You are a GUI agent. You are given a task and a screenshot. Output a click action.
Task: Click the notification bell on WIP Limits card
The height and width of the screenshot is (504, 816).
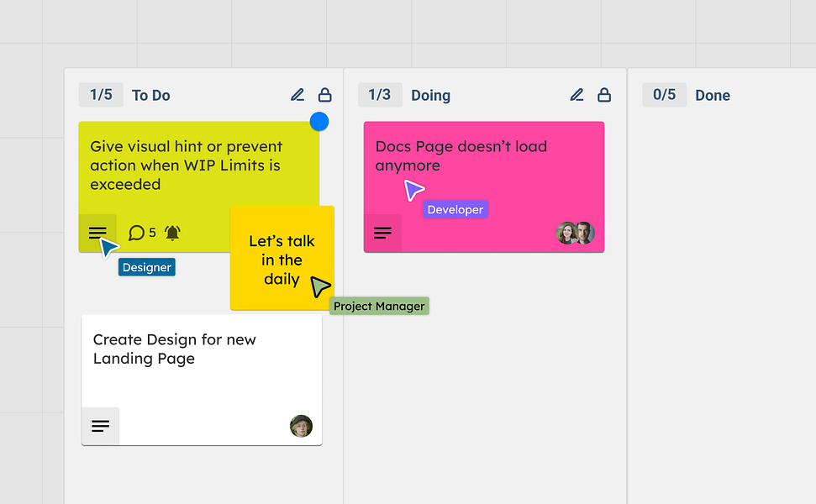tap(172, 233)
